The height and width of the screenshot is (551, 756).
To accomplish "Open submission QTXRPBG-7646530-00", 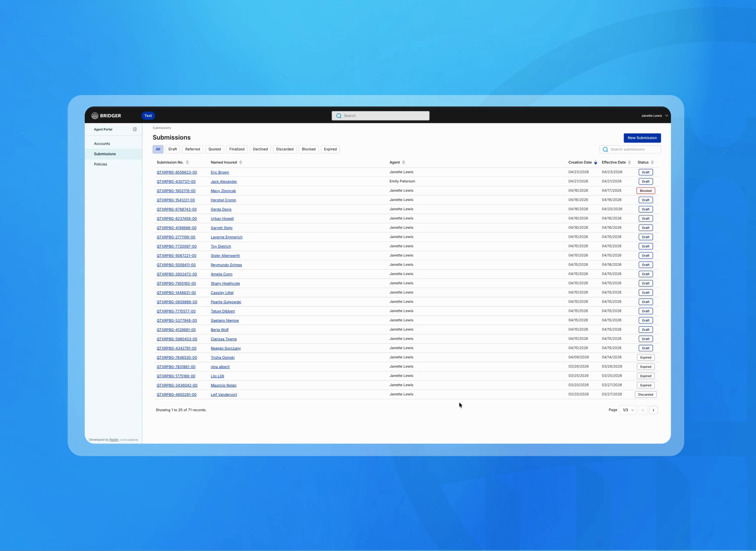I will (x=177, y=358).
